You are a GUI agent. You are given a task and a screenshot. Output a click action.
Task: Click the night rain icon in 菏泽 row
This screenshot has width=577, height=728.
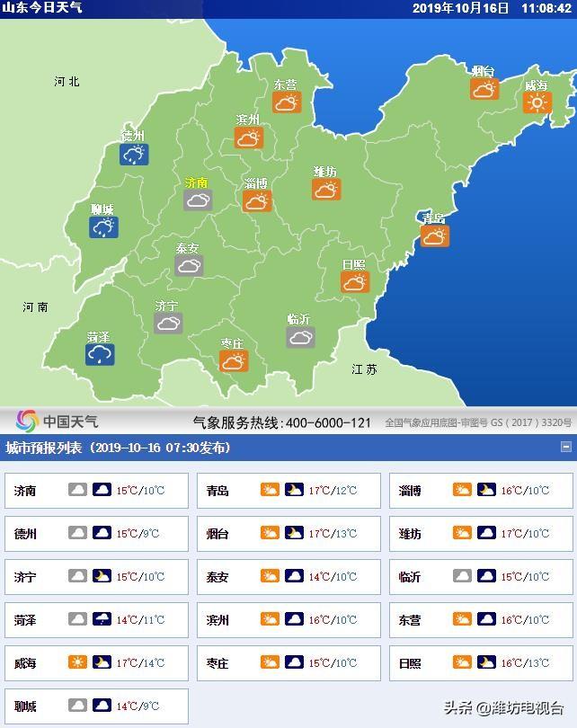(x=102, y=620)
